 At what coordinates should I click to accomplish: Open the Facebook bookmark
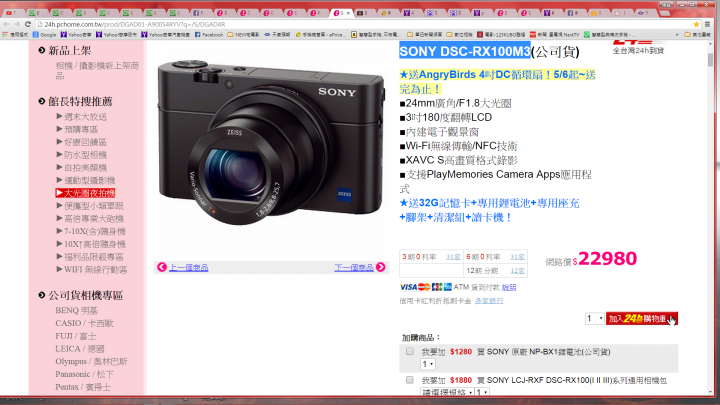209,34
